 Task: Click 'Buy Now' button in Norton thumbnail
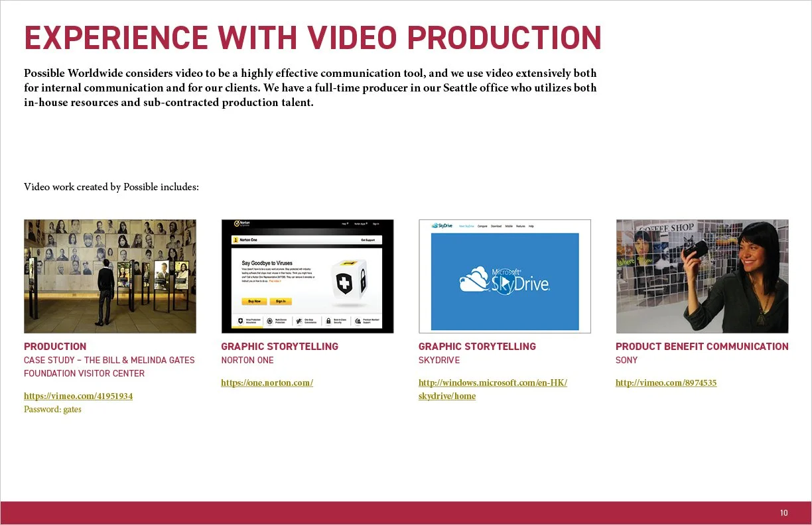[x=254, y=301]
